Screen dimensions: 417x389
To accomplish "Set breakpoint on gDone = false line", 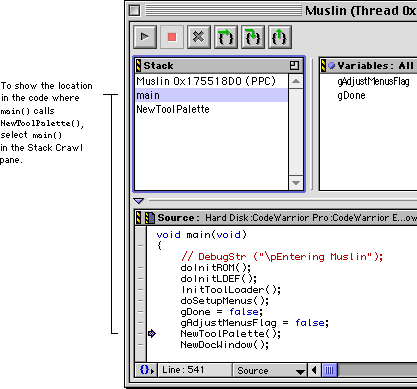I will click(140, 312).
